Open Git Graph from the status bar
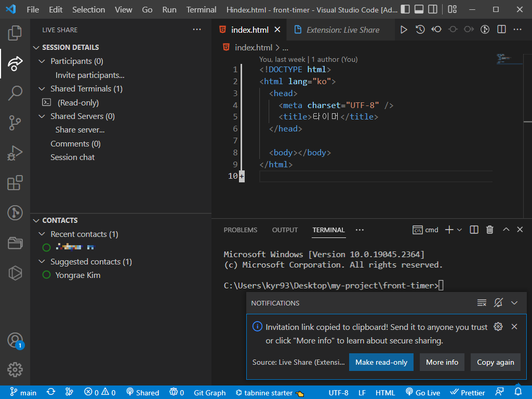Image resolution: width=532 pixels, height=399 pixels. (x=209, y=392)
